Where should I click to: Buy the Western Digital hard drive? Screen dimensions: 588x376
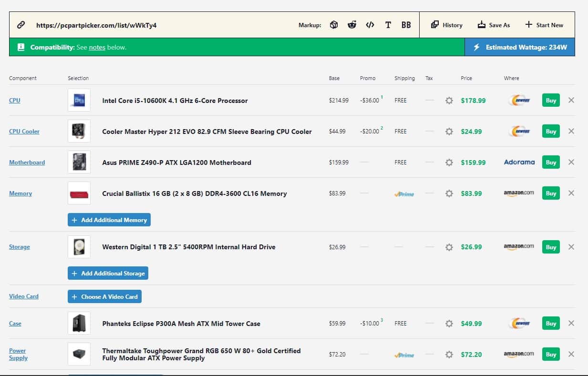coord(551,247)
